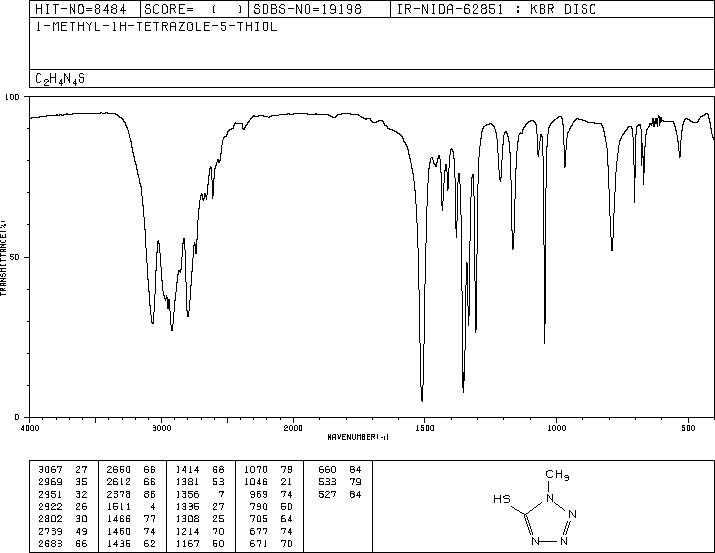
Task: Select peak table entry 2739
Action: [51, 532]
